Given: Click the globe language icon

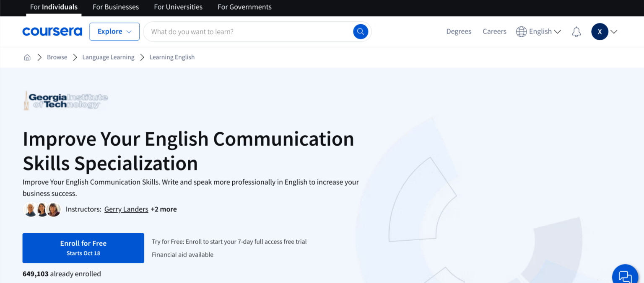Looking at the screenshot, I should [x=521, y=31].
